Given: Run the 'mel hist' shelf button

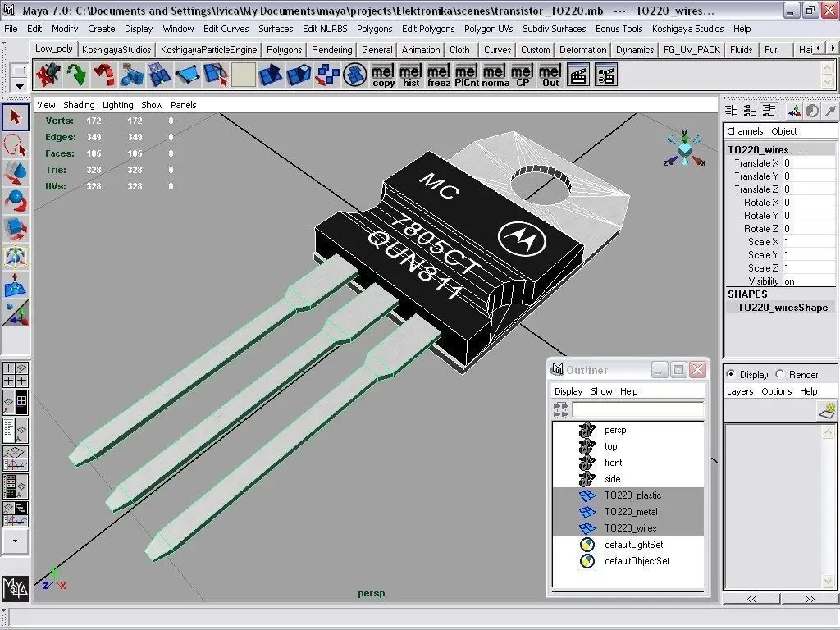Looking at the screenshot, I should pyautogui.click(x=410, y=75).
